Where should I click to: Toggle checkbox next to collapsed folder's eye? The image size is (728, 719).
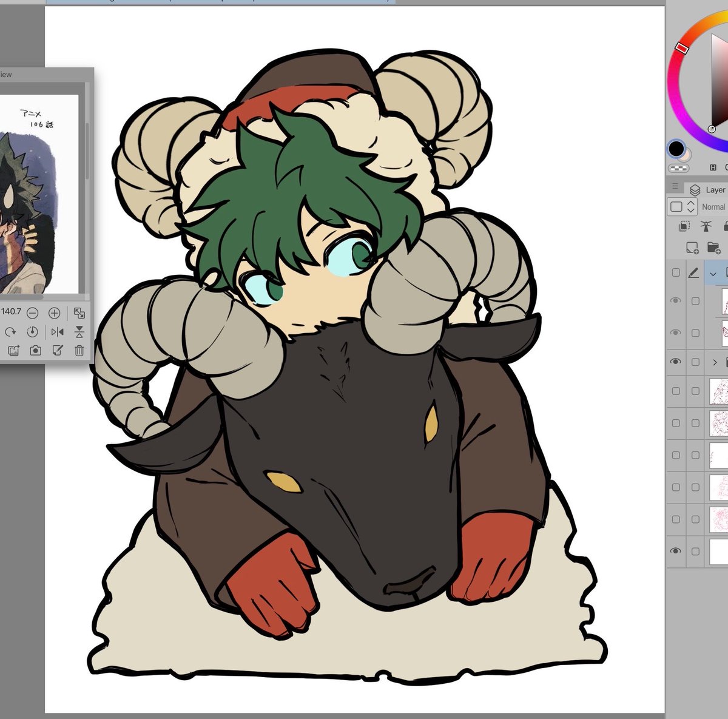695,362
